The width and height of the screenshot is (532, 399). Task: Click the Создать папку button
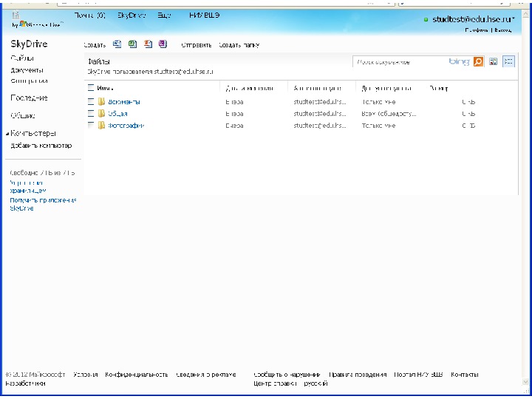click(x=239, y=45)
